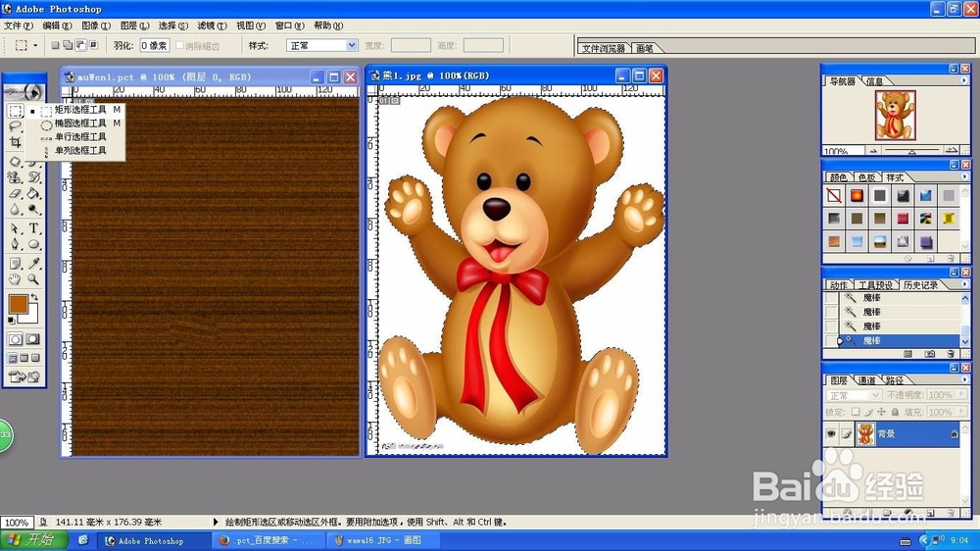Choose New selection mode in options bar
The height and width of the screenshot is (551, 980).
[x=55, y=45]
